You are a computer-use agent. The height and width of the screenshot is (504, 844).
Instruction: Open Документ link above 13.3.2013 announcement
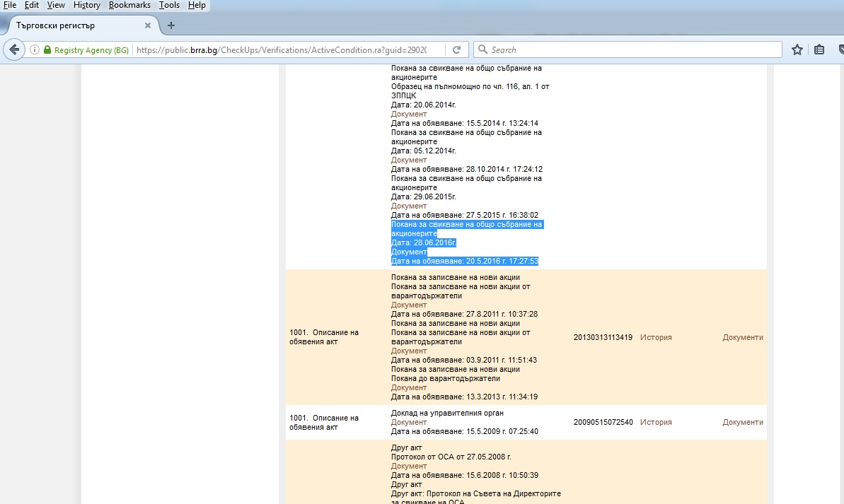point(408,387)
